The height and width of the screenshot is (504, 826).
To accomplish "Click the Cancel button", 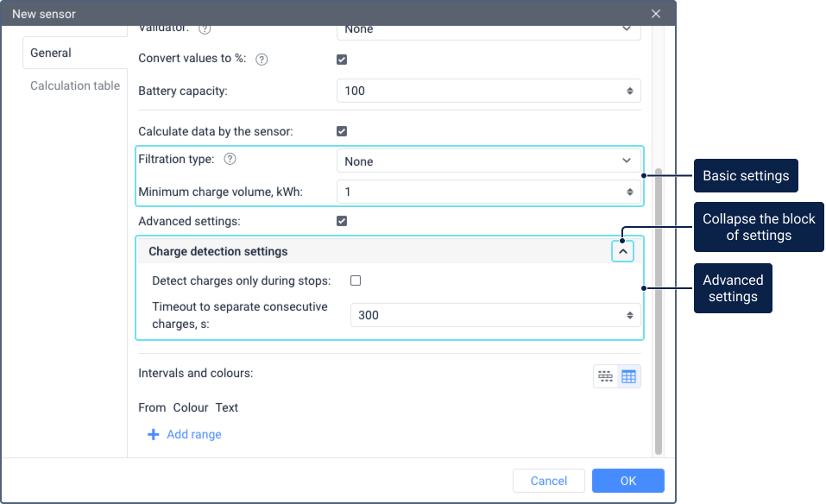I will (549, 481).
